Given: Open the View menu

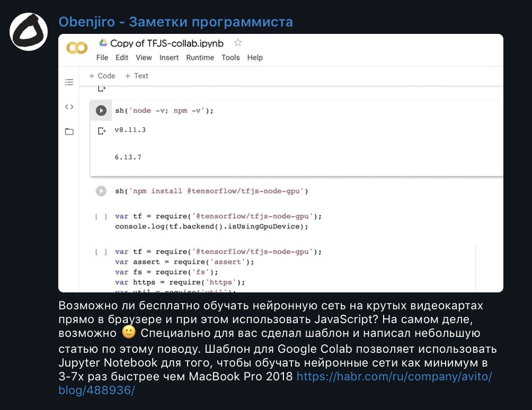Looking at the screenshot, I should click(x=144, y=58).
